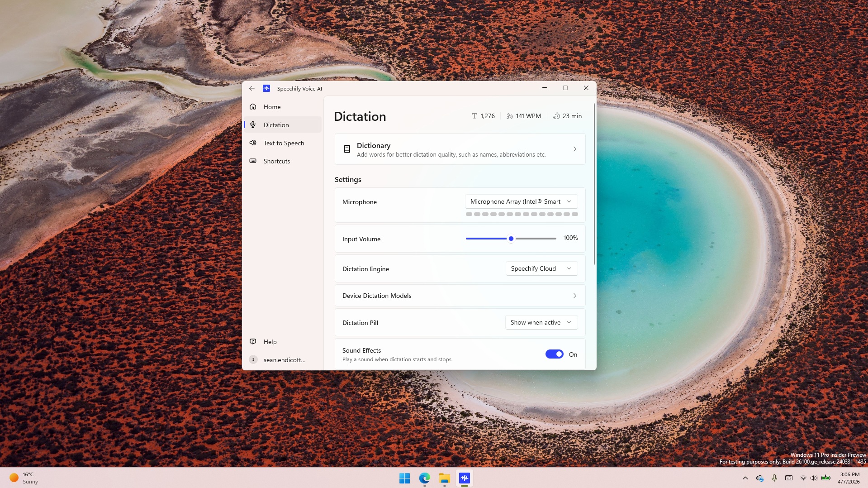Viewport: 868px width, 488px height.
Task: Open Device Dictation Models
Action: [x=460, y=295]
